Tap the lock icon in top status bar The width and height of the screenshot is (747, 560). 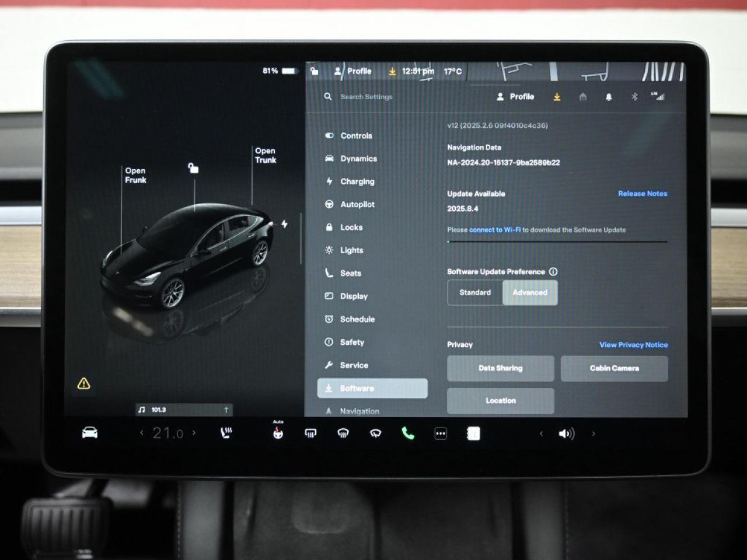[314, 71]
